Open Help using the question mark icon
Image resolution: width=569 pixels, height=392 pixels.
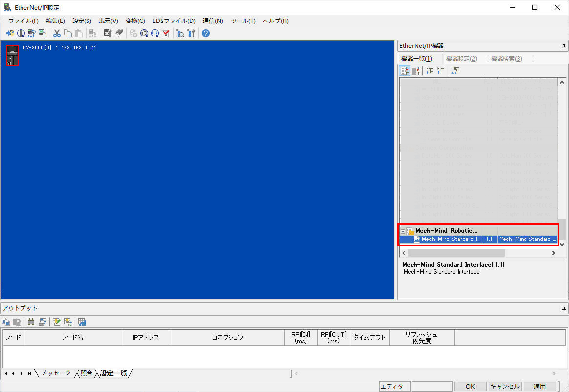point(205,33)
